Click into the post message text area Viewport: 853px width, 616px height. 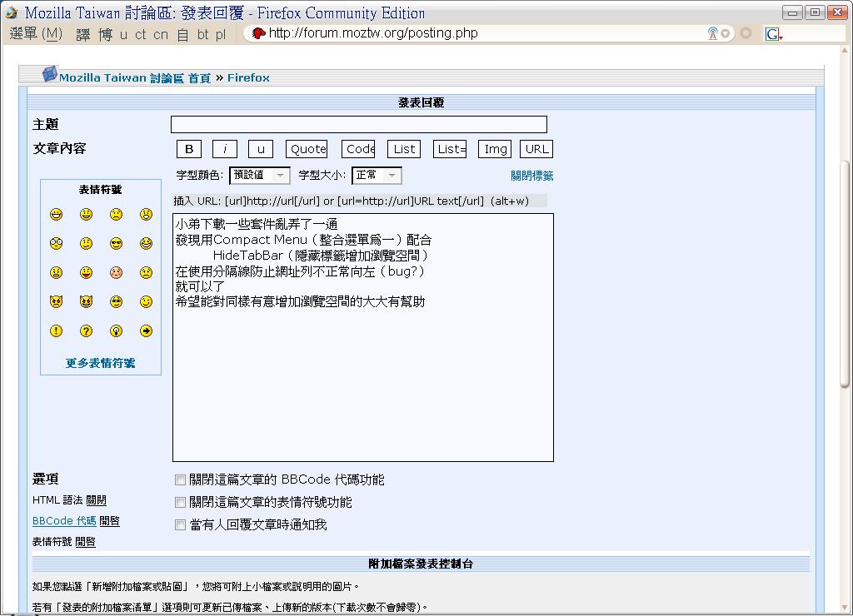click(x=363, y=338)
